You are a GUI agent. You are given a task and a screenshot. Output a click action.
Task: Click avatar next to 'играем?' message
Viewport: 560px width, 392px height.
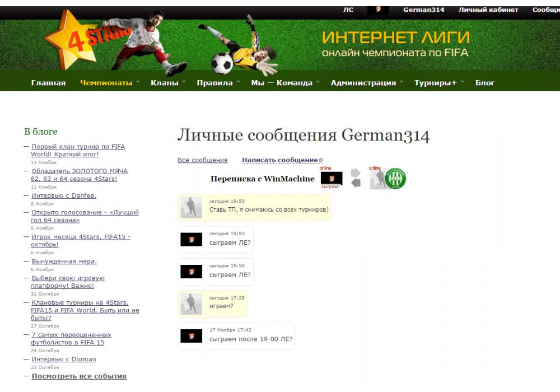click(191, 304)
